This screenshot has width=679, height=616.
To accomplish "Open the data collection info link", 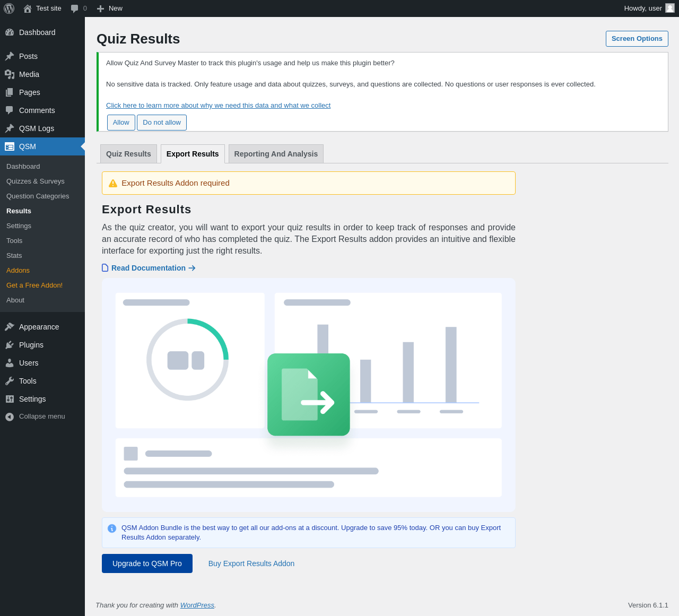I will (x=218, y=106).
